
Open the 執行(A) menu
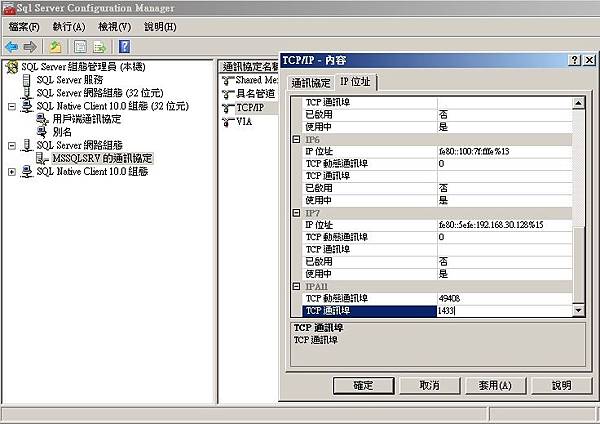point(69,27)
